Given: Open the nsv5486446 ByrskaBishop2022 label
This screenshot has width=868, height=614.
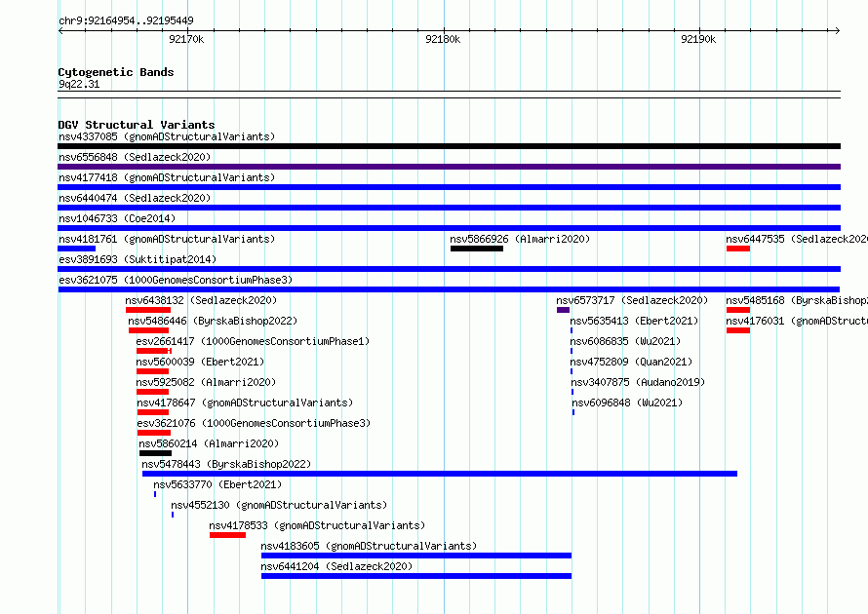Looking at the screenshot, I should click(213, 321).
